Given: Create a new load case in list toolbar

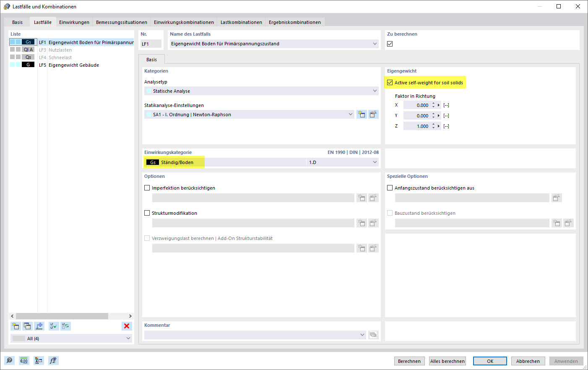Looking at the screenshot, I should pyautogui.click(x=16, y=326).
